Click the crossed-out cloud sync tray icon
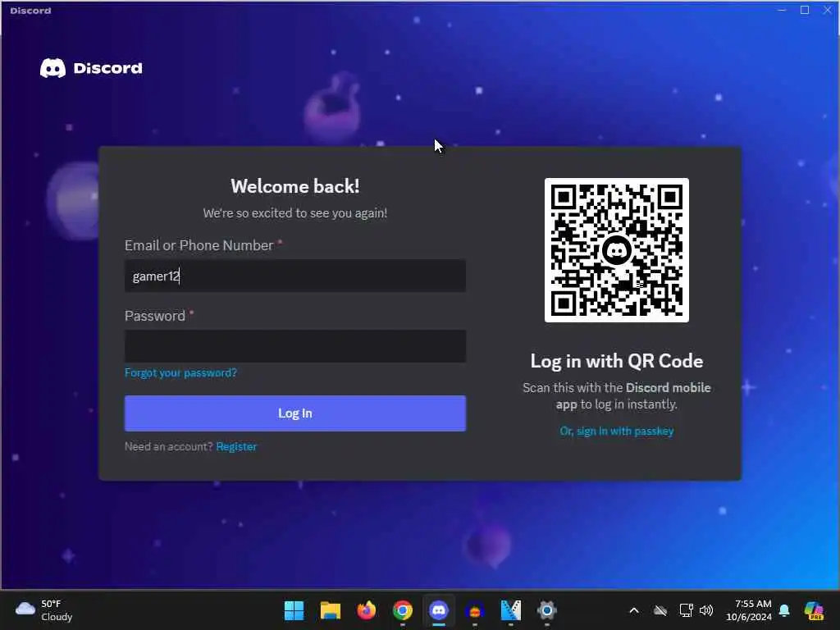The height and width of the screenshot is (630, 840). 660,610
